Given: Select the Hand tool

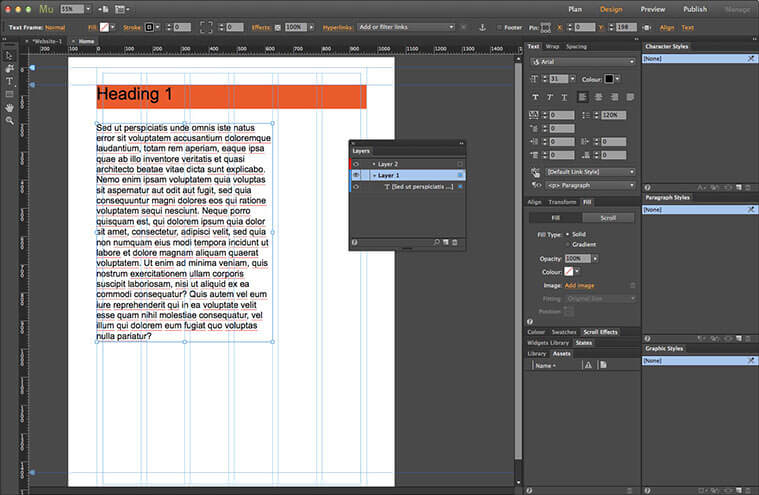Looking at the screenshot, I should coord(9,107).
